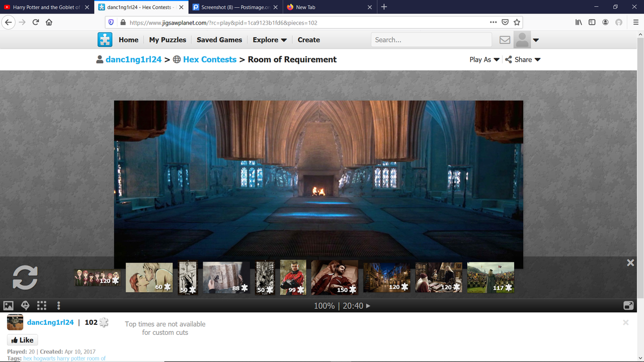
Task: Open the three-dot more options menu
Action: click(x=59, y=305)
